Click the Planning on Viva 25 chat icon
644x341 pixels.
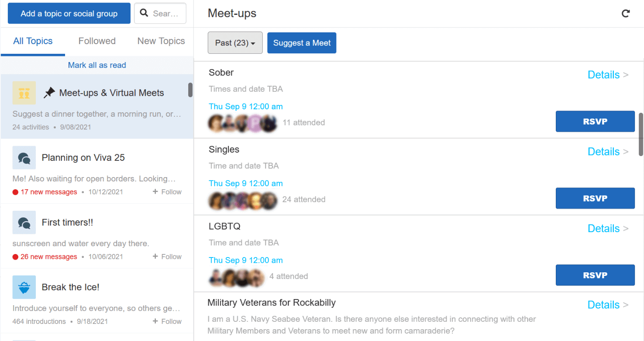point(24,158)
